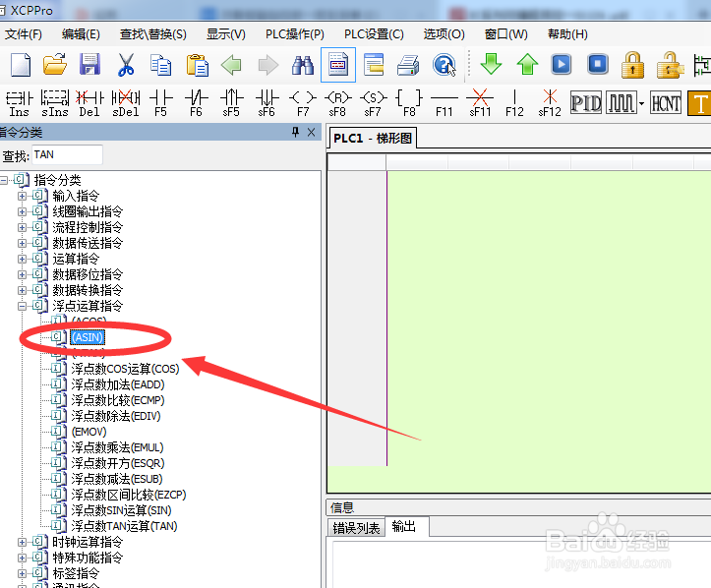Screen dimensions: 711x588
Task: Switch to the PLC1 - 梯形图 tab
Action: (373, 138)
